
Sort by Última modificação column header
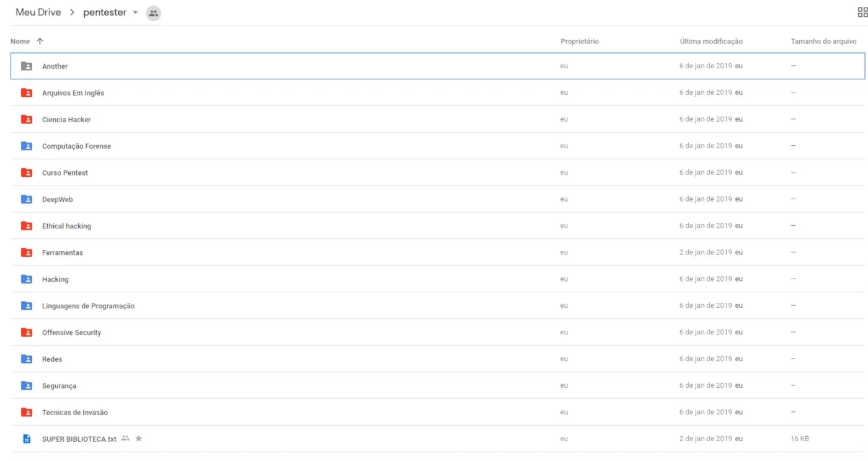coord(711,42)
